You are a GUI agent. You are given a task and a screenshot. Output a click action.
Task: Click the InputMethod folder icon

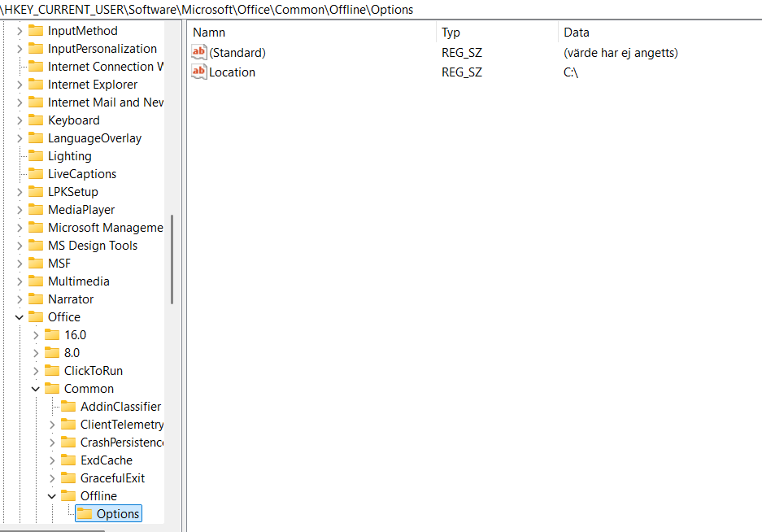click(36, 31)
